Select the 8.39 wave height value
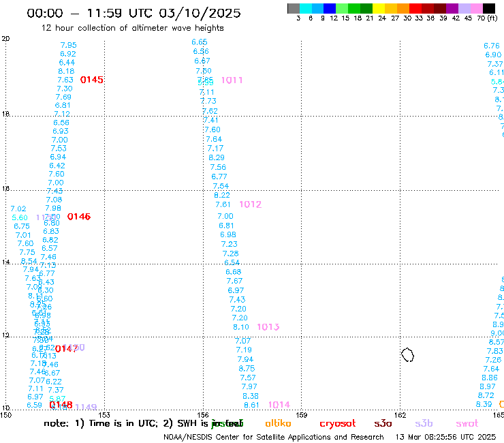 [484, 404]
